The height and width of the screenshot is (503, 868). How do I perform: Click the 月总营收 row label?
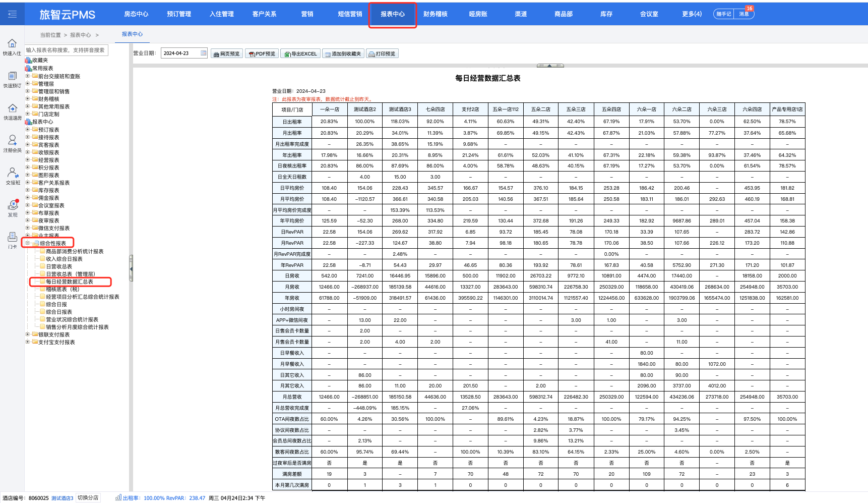292,397
